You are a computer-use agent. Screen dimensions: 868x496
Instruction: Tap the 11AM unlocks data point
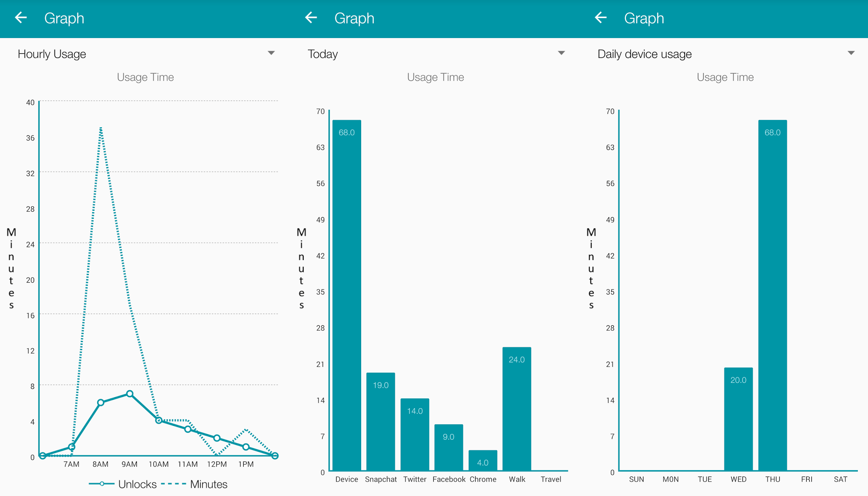tap(188, 429)
